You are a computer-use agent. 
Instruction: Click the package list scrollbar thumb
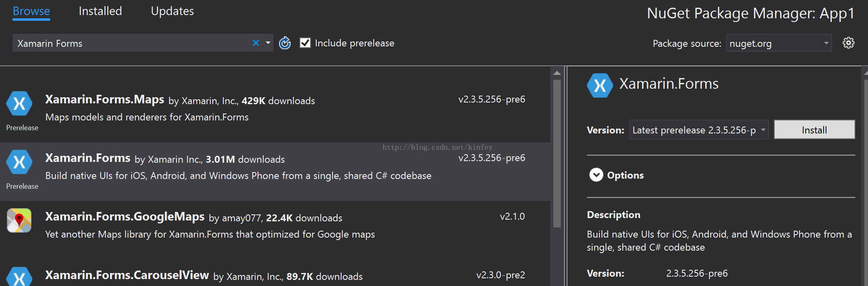(x=557, y=153)
